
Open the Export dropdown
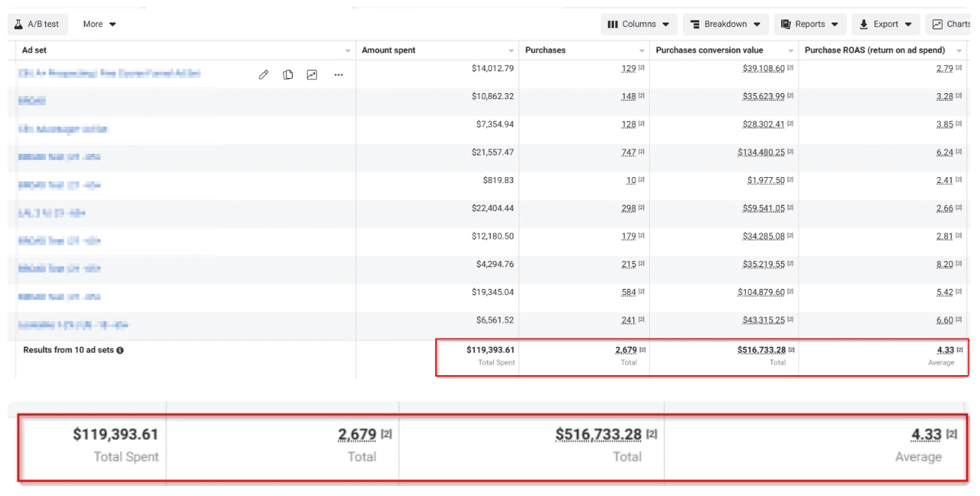pyautogui.click(x=886, y=24)
